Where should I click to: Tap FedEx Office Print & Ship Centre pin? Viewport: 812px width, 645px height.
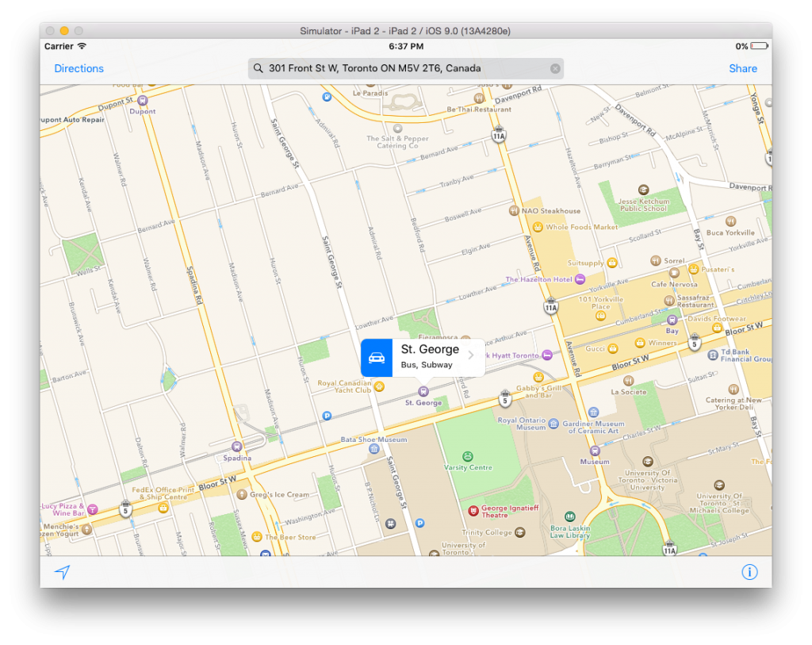[163, 508]
